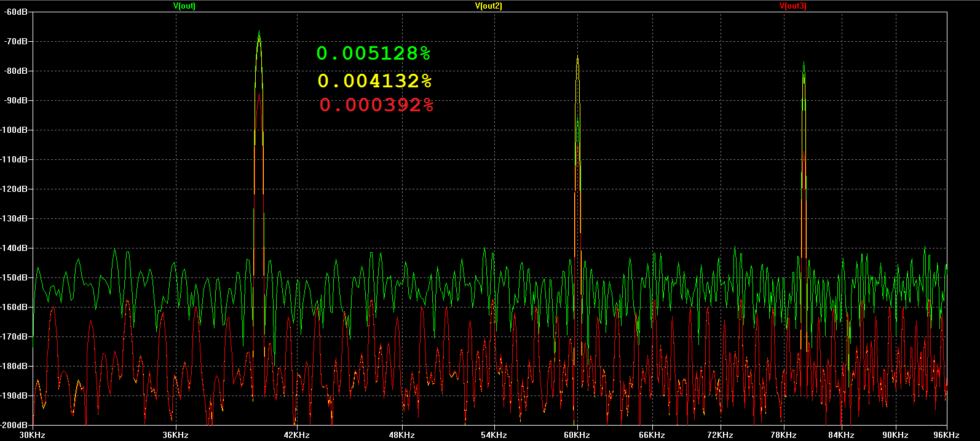Click the 78KHz frequency axis label
The width and height of the screenshot is (980, 441).
(x=783, y=435)
